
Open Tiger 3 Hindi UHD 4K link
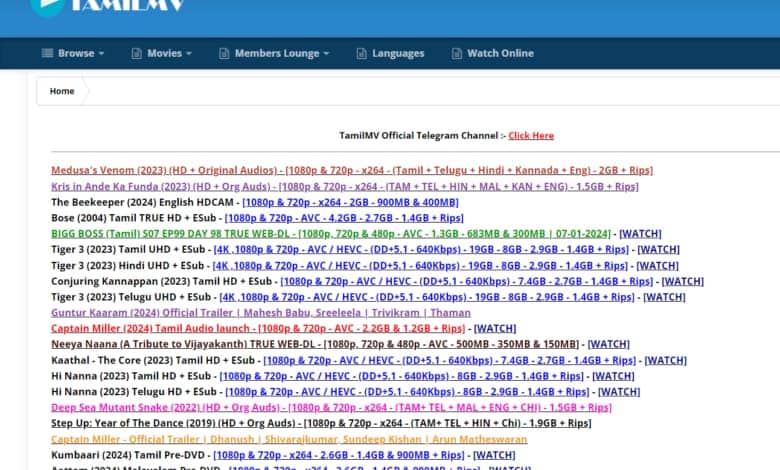420,266
